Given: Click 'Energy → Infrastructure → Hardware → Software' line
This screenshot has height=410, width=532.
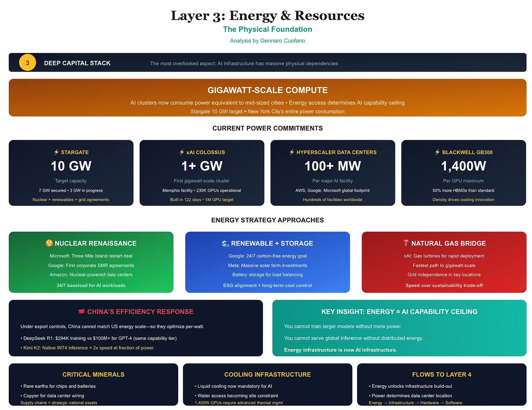Looking at the screenshot, I should pos(415,403).
